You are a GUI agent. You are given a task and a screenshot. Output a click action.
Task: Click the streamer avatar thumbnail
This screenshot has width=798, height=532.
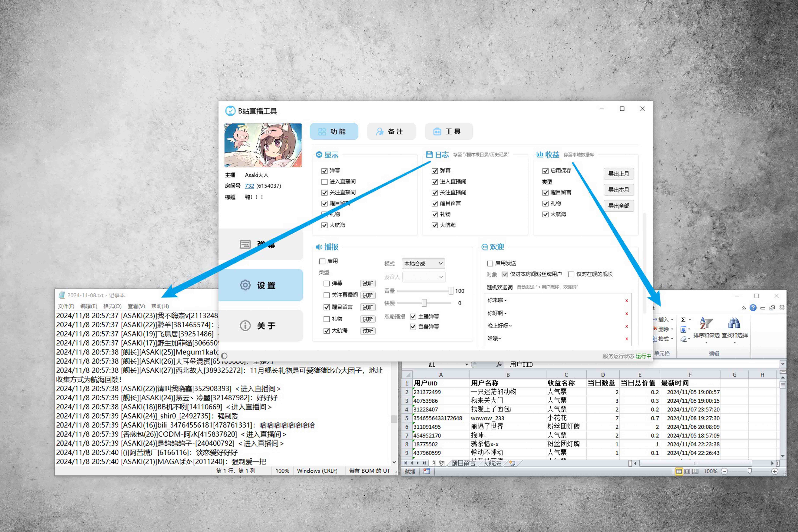coord(263,145)
